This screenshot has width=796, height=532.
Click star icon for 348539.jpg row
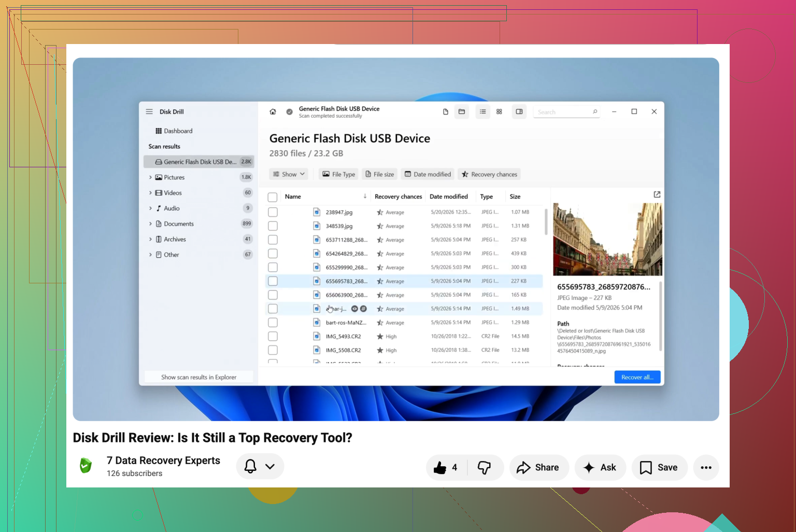(380, 226)
